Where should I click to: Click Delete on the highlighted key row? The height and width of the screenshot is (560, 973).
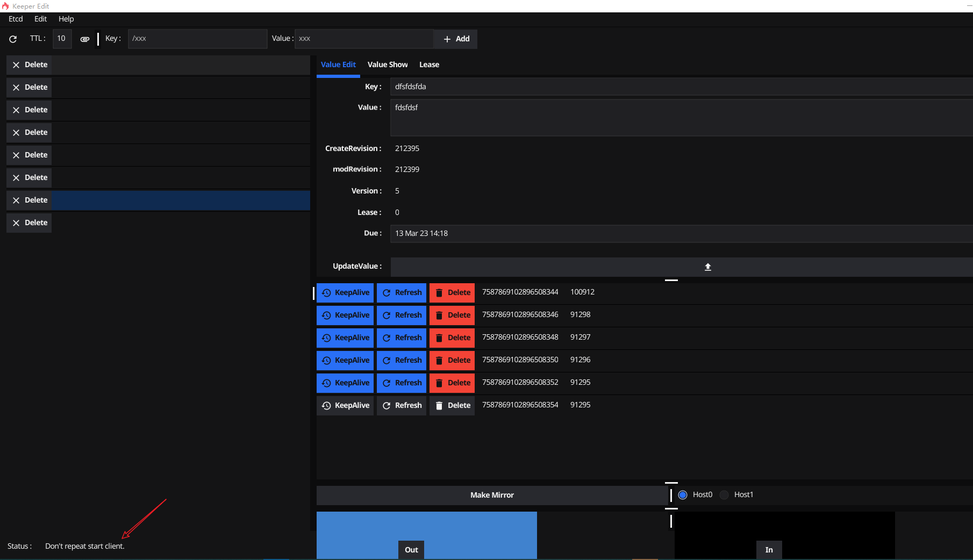point(29,200)
